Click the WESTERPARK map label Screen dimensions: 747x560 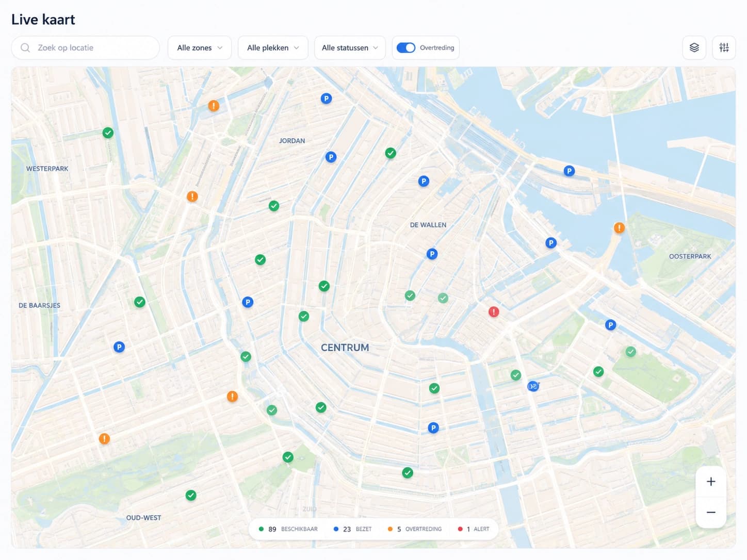[47, 169]
